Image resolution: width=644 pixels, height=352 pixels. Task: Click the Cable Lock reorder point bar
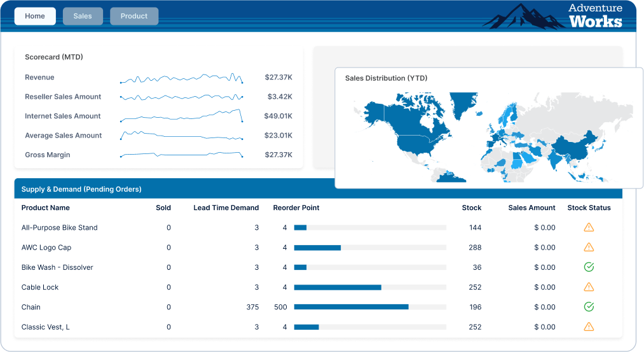[x=369, y=287]
